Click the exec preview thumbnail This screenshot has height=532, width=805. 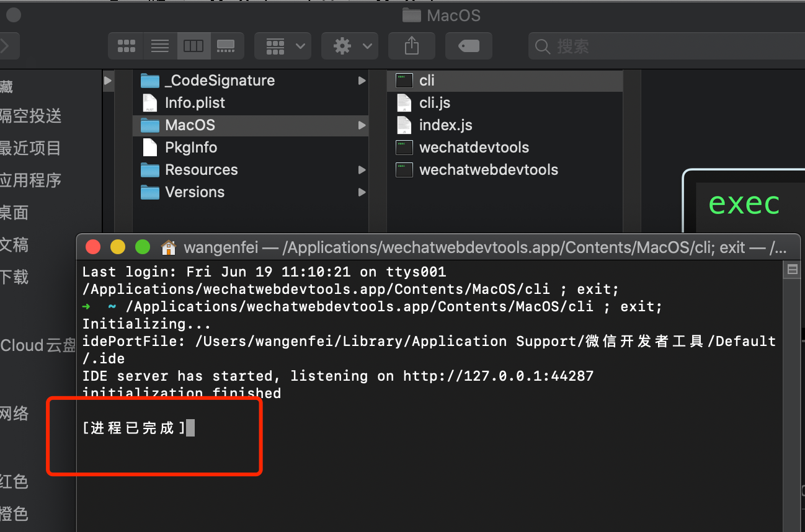pos(744,205)
